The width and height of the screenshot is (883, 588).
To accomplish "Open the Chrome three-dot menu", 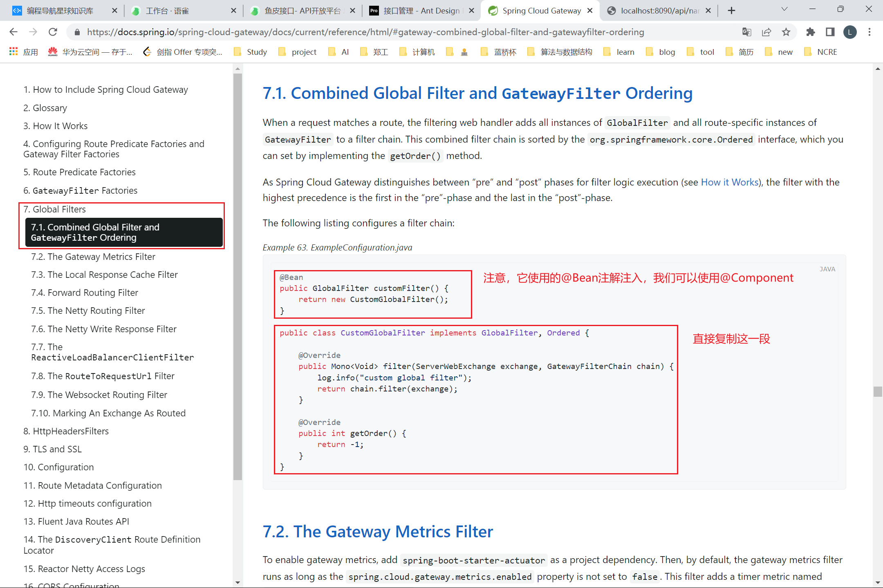I will 870,32.
